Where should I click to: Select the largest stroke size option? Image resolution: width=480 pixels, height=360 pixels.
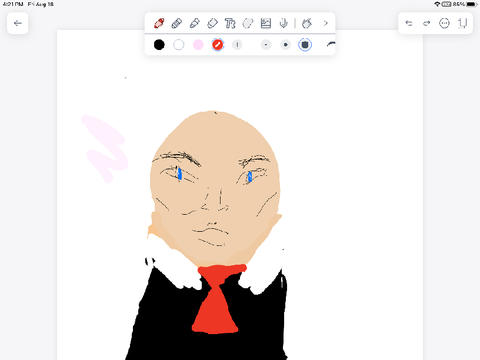point(305,45)
